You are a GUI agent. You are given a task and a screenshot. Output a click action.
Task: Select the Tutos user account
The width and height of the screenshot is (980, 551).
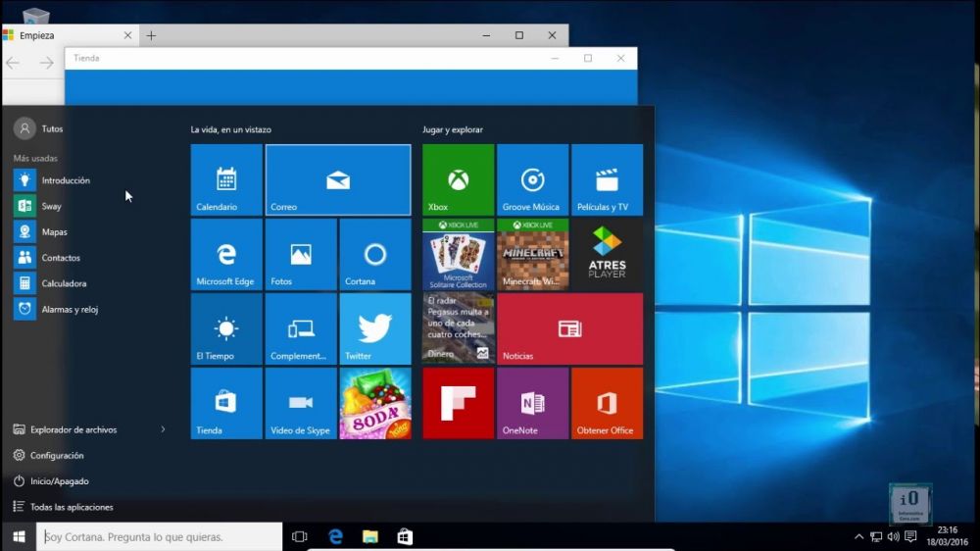click(x=39, y=128)
